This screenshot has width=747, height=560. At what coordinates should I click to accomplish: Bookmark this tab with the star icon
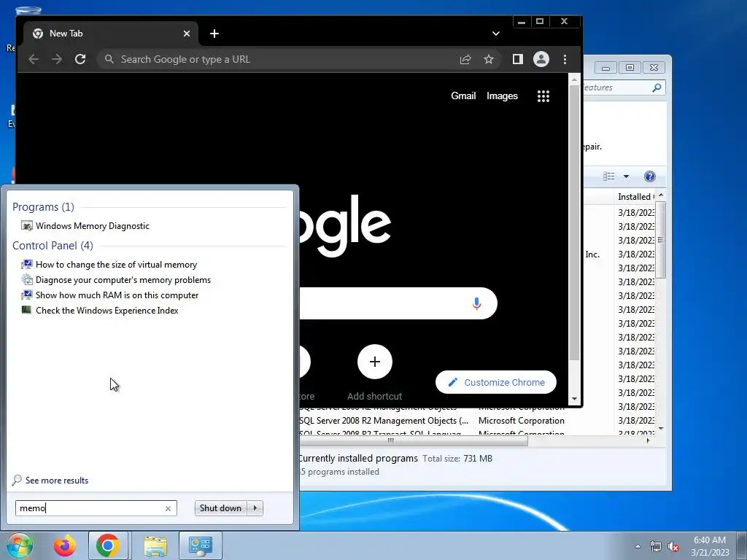click(x=488, y=60)
